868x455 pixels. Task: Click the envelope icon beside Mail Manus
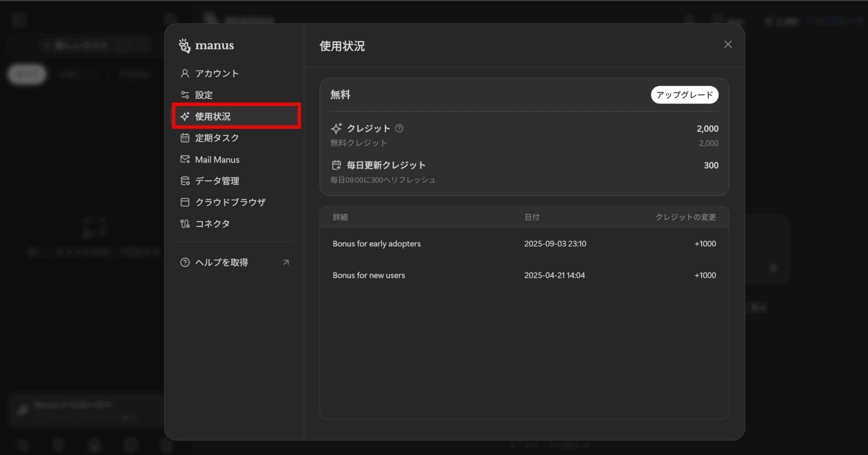click(x=185, y=159)
